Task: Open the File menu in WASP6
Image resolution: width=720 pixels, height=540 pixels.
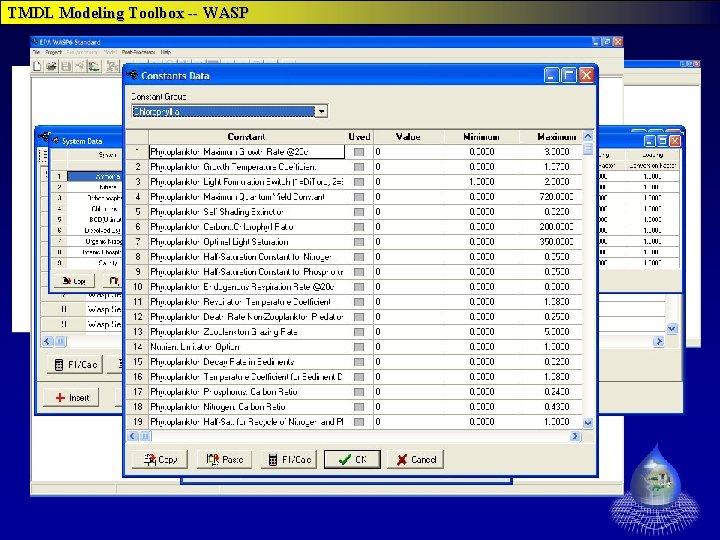Action: (x=36, y=52)
